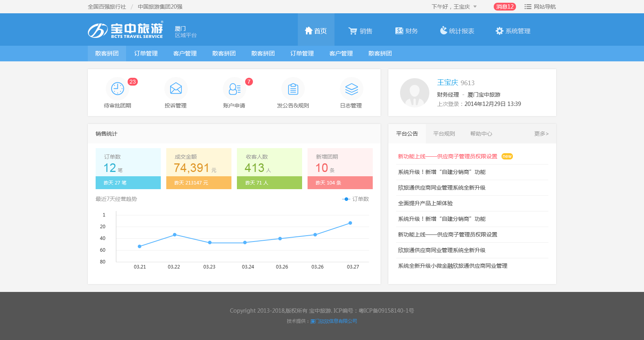
Task: Click the chart point for 03.21
Action: point(140,246)
